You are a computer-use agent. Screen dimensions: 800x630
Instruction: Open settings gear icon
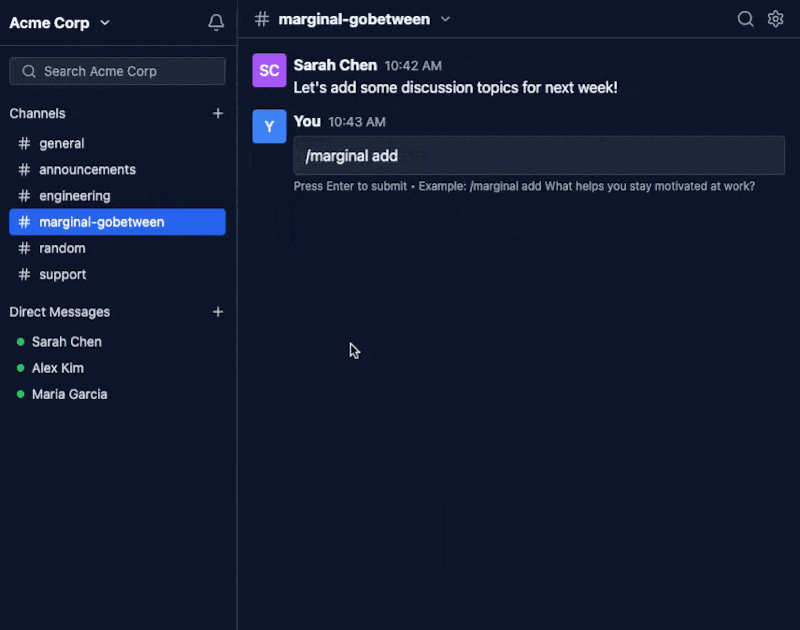776,19
